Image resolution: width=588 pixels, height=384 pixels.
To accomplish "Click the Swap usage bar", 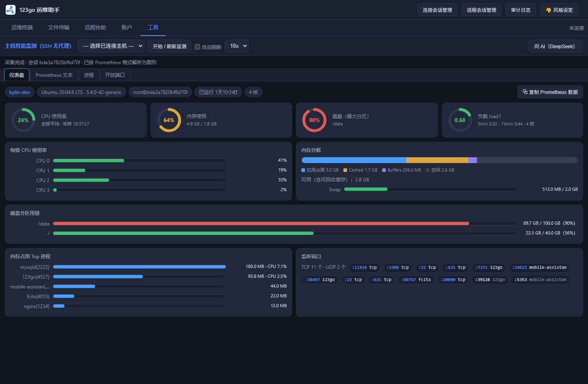I will [430, 189].
